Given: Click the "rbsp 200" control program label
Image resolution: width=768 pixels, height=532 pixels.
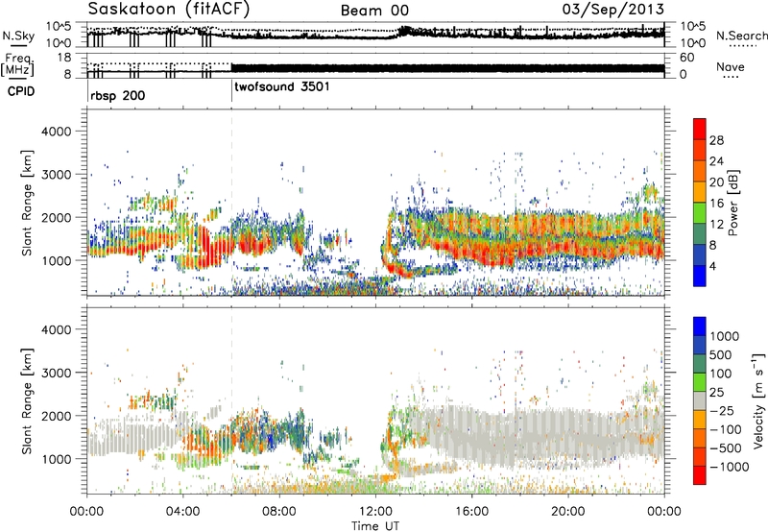Looking at the screenshot, I should (117, 95).
